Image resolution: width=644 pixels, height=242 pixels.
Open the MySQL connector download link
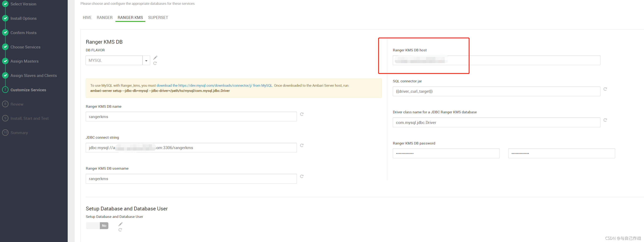(x=214, y=85)
